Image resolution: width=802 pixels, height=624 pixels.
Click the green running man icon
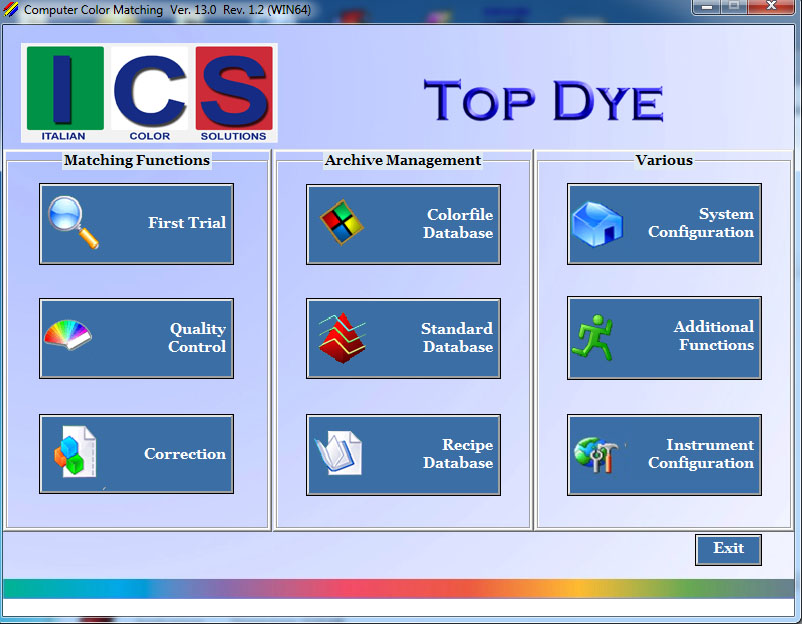(x=592, y=338)
